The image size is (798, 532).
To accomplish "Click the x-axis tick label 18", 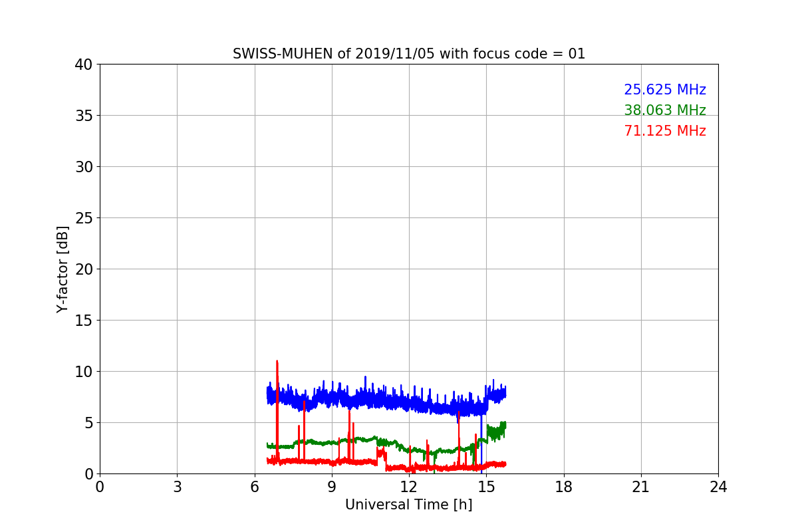I will pos(564,487).
